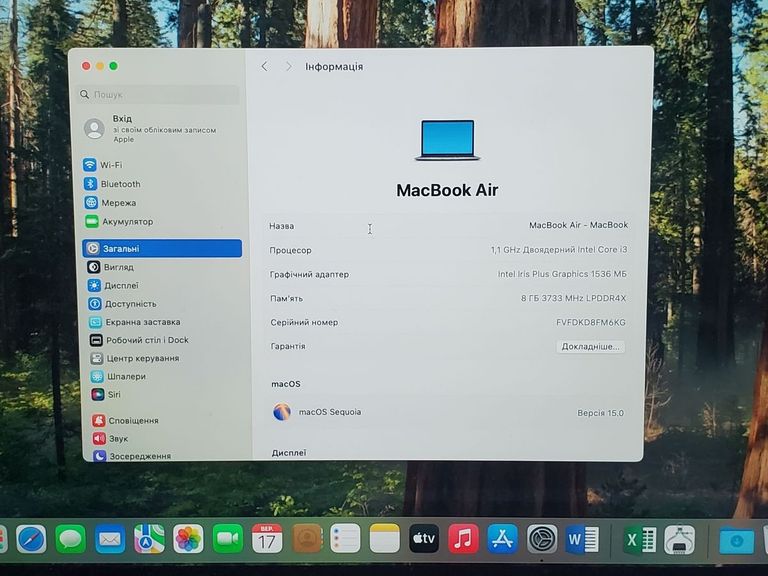Viewport: 768px width, 576px height.
Task: Click the macOS Sequoia logo icon
Action: coord(282,412)
